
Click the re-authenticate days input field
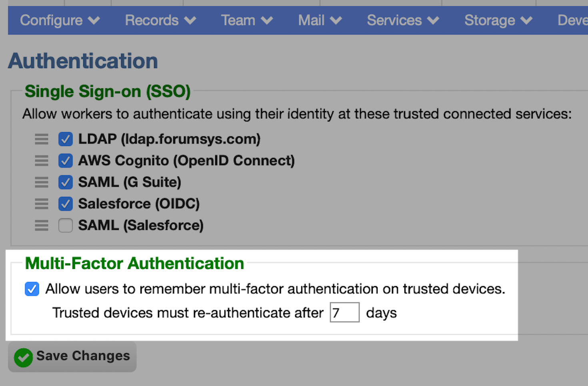(344, 312)
